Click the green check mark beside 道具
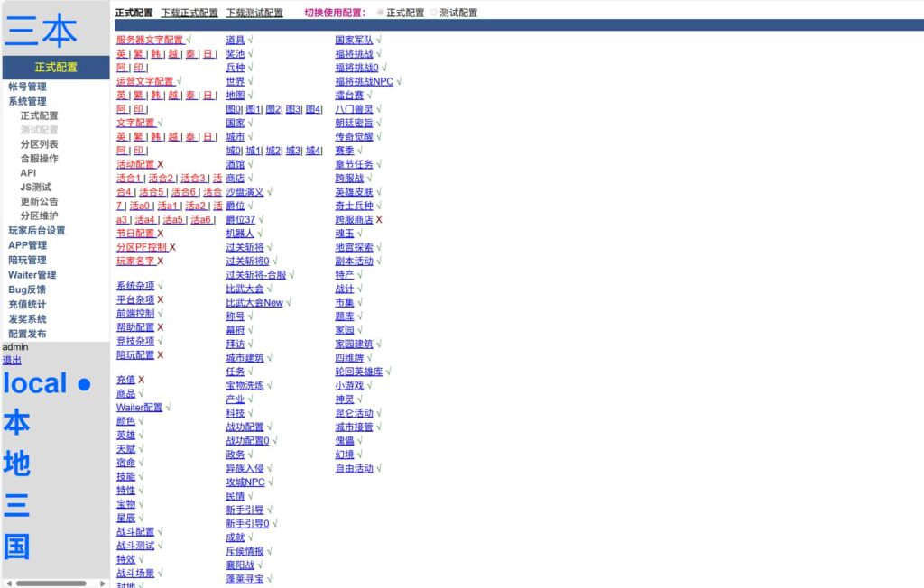The width and height of the screenshot is (924, 588). click(251, 40)
